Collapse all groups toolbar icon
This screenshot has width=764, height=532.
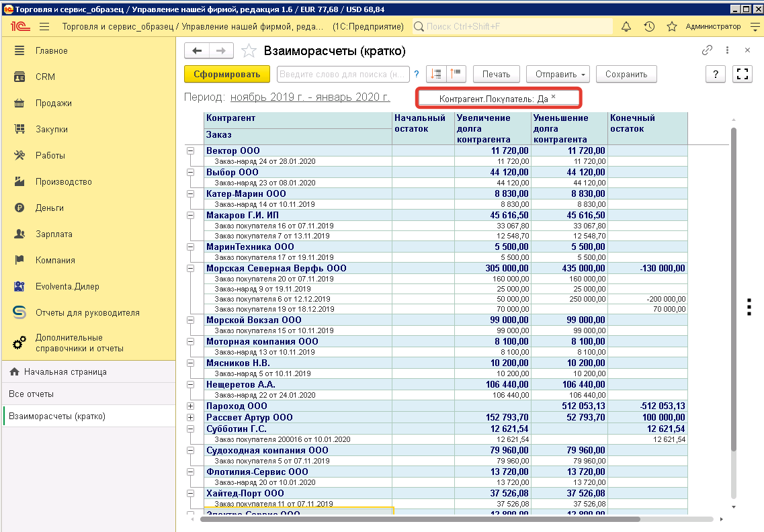click(456, 74)
